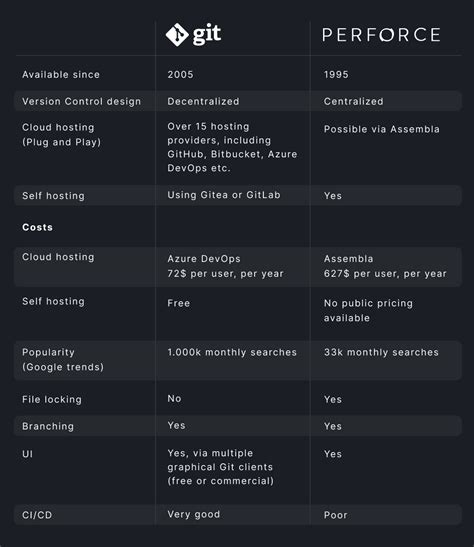This screenshot has width=474, height=547.
Task: Click 'Using Gitea or GitLab' cell
Action: 224,195
